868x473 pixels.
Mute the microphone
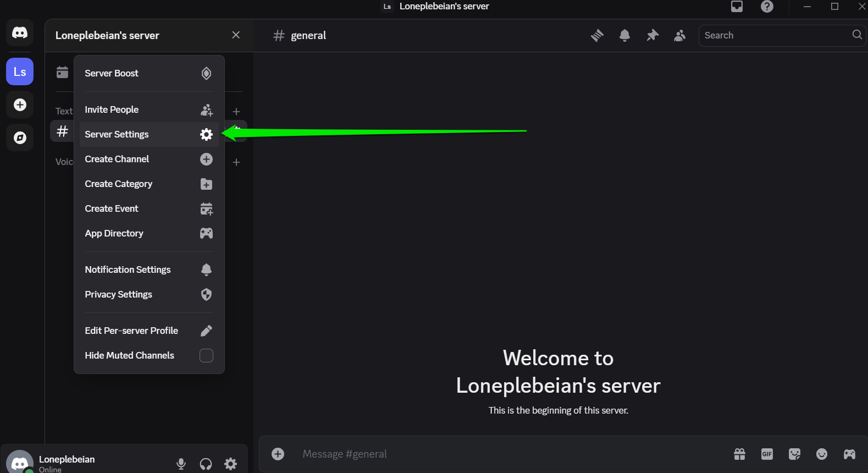tap(181, 464)
